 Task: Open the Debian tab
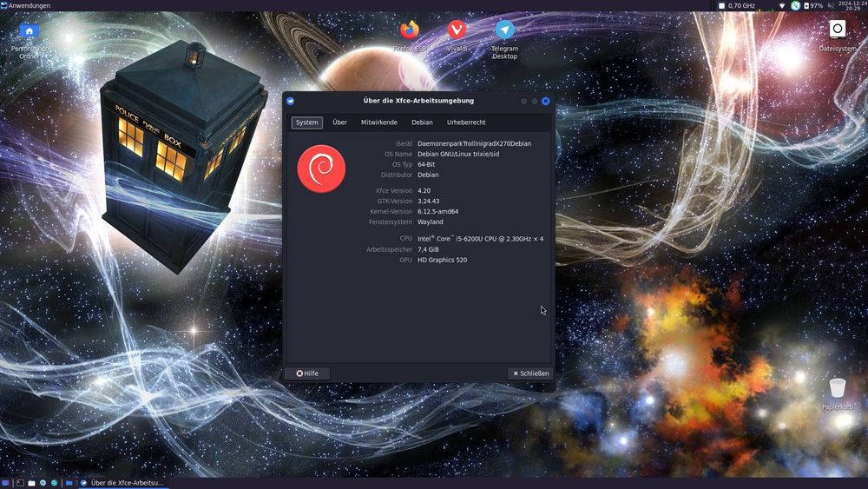click(422, 122)
